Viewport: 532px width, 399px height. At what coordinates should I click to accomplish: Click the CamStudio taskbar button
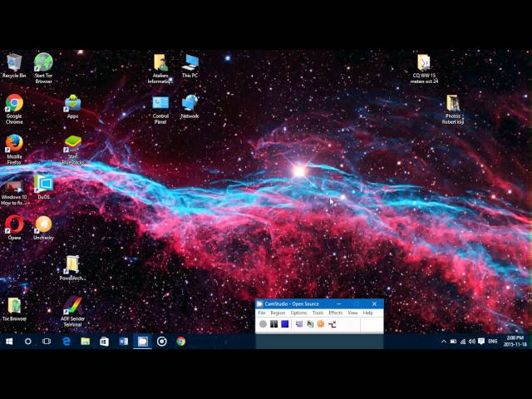[142, 342]
